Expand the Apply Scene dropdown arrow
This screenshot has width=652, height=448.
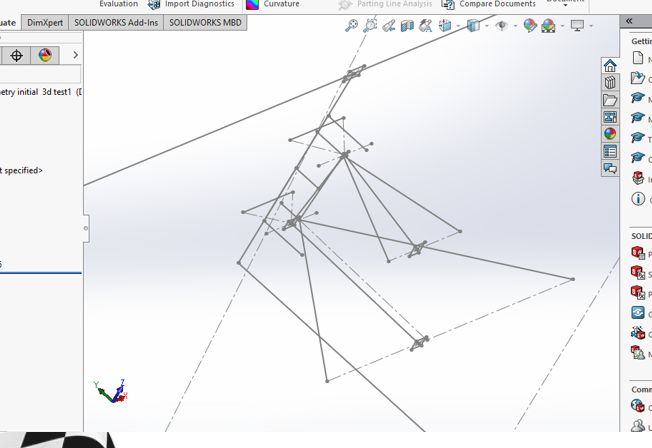point(562,26)
